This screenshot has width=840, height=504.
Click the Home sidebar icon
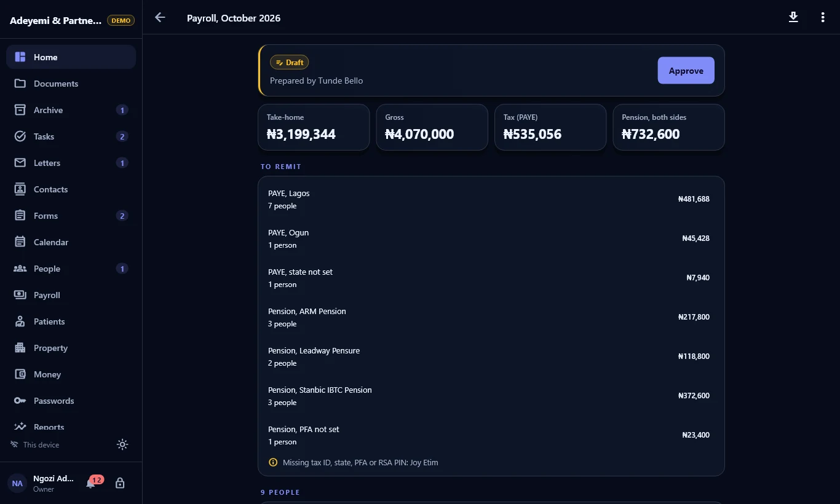pyautogui.click(x=20, y=57)
